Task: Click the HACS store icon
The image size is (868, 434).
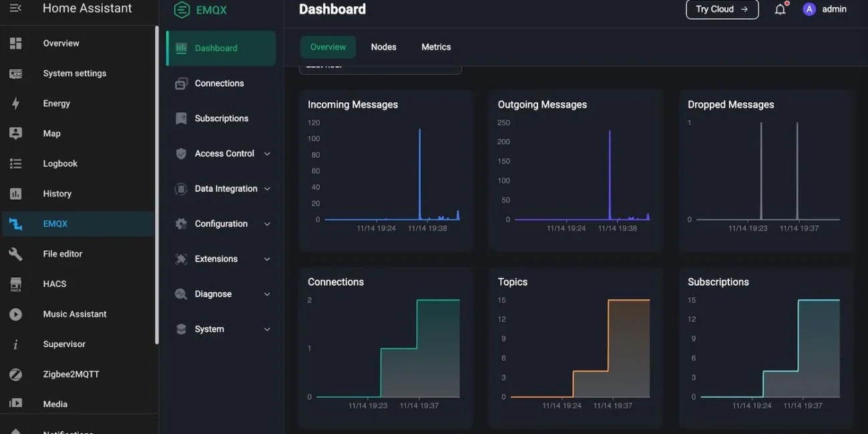Action: point(15,284)
